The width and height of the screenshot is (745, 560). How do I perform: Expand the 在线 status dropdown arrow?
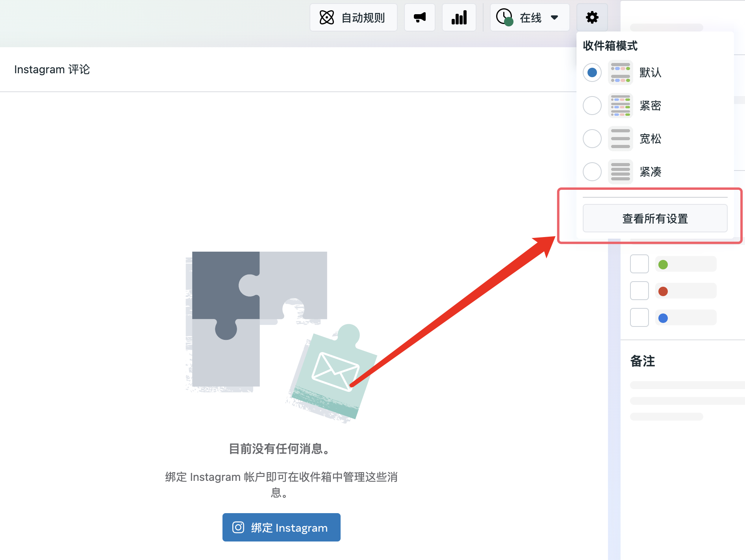554,17
